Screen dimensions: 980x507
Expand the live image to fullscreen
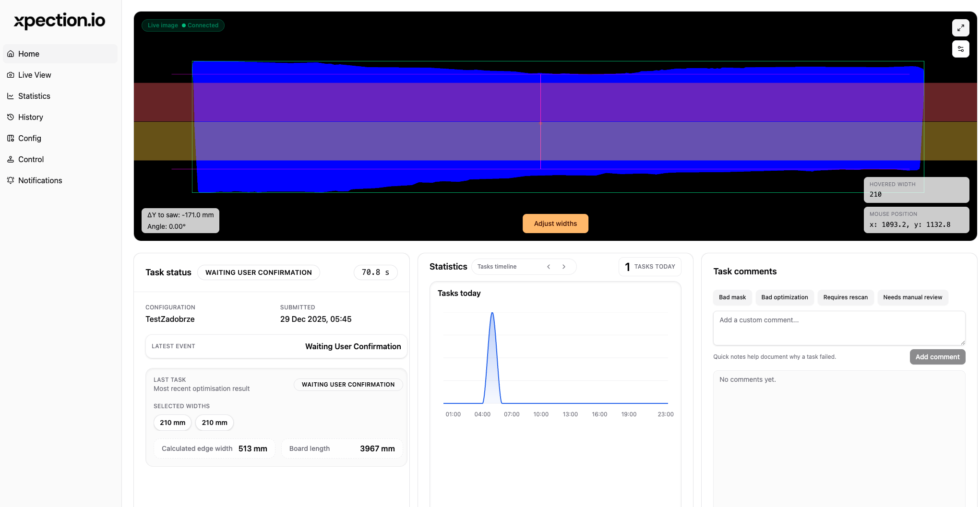(960, 27)
